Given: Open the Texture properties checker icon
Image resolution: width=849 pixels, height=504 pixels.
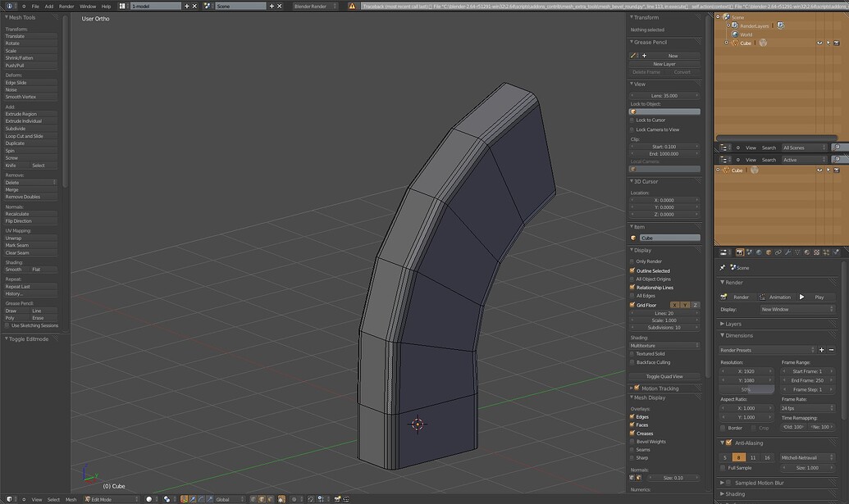Looking at the screenshot, I should click(816, 252).
